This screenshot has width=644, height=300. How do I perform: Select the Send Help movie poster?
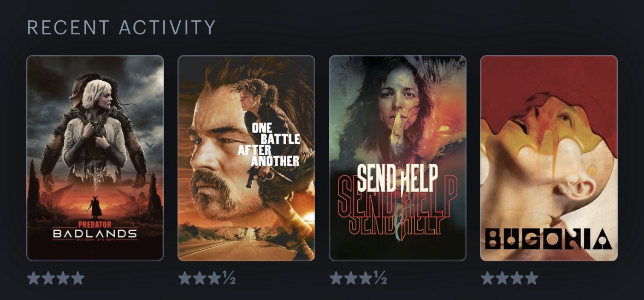point(398,158)
